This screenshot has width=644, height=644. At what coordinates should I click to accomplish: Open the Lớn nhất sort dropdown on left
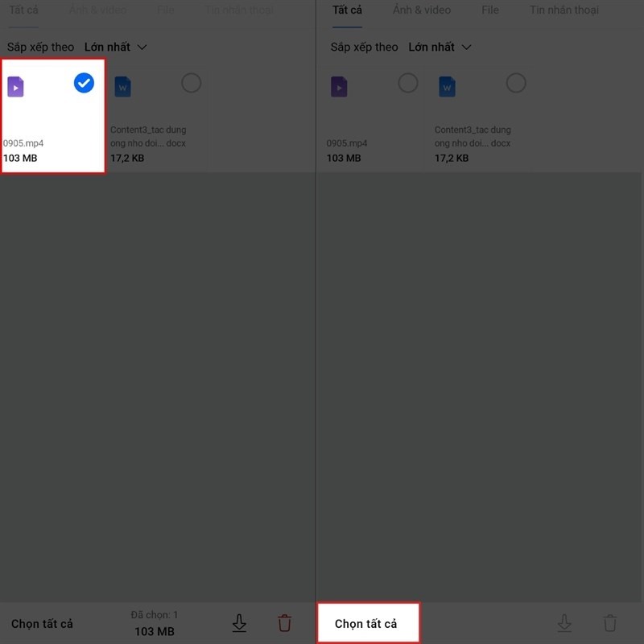[x=115, y=47]
